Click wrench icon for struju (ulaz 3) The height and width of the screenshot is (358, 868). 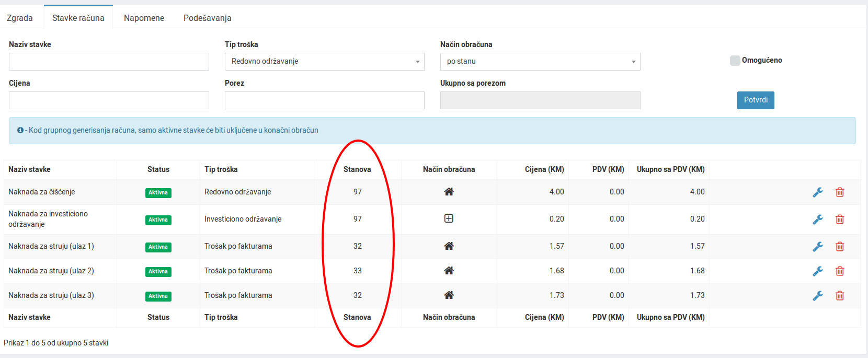click(x=818, y=296)
